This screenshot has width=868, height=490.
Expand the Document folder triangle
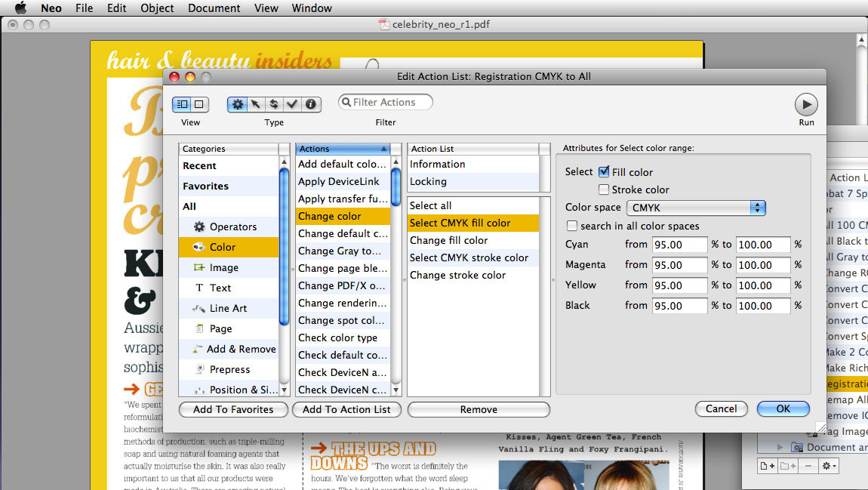[x=780, y=448]
